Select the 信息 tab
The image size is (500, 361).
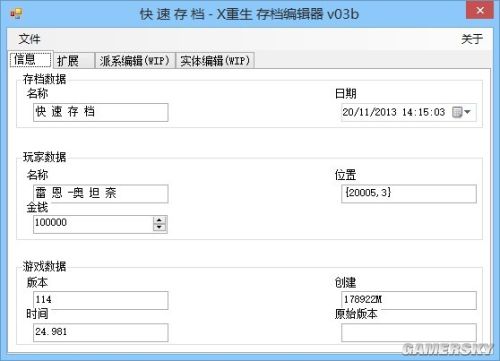click(x=31, y=60)
